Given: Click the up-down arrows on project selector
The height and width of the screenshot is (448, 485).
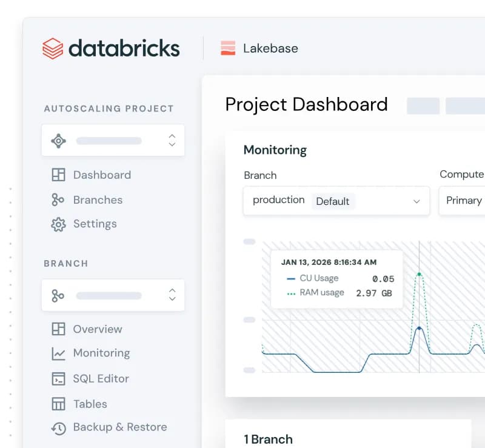Looking at the screenshot, I should [172, 141].
